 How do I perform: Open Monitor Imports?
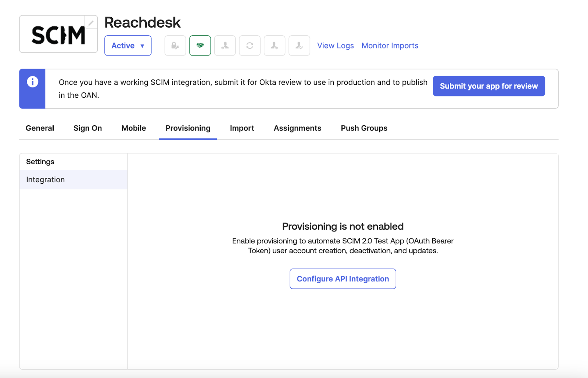pos(390,45)
